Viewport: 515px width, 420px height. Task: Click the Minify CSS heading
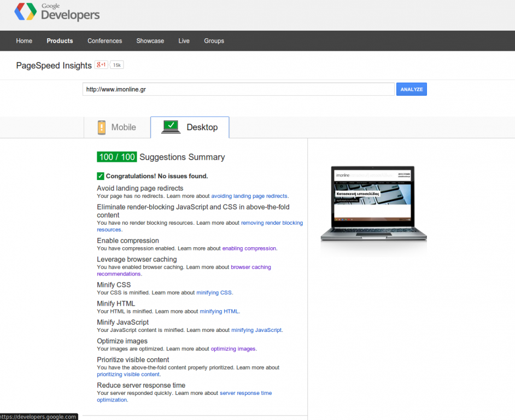pos(114,285)
